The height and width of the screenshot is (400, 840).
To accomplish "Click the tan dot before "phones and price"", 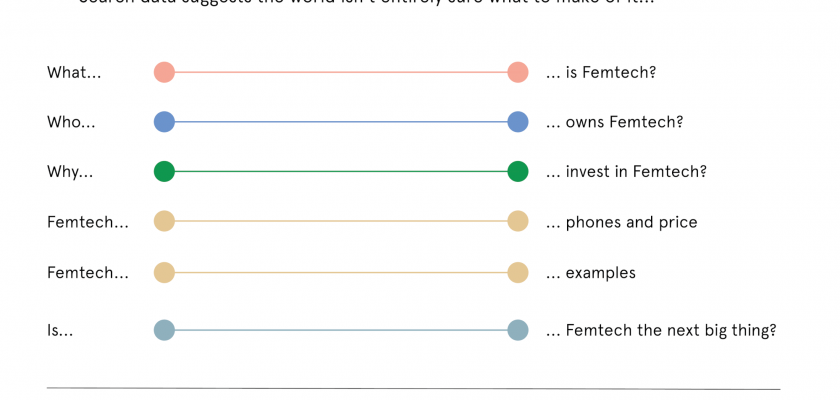I will pos(517,222).
